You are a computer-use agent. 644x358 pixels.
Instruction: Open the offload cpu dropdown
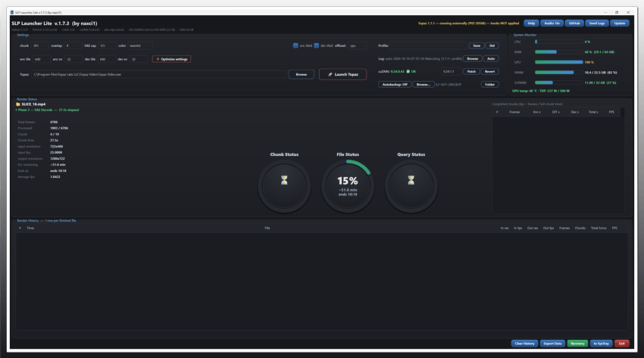coord(357,45)
